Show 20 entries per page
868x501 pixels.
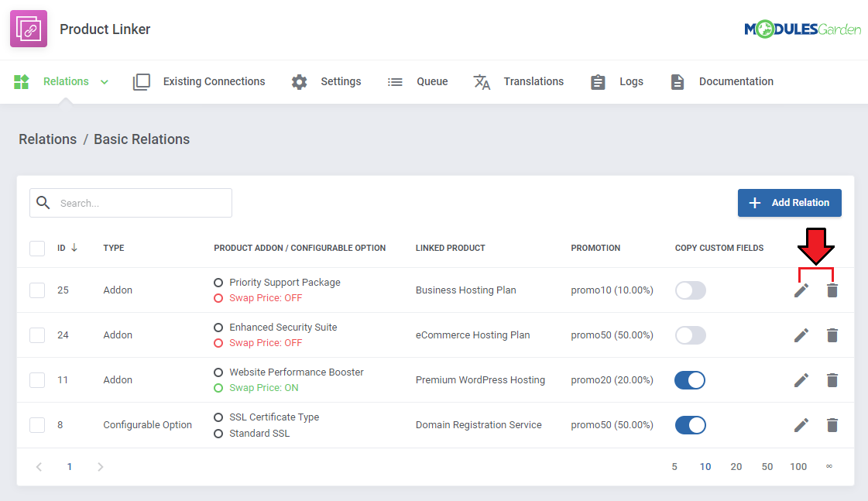(x=736, y=467)
